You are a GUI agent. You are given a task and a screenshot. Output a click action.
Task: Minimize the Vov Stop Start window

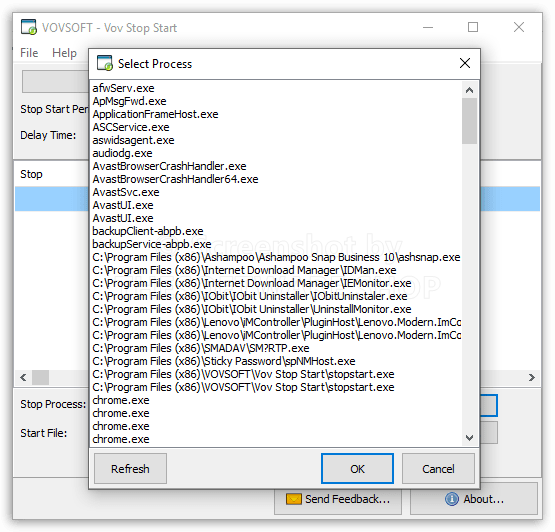point(428,27)
